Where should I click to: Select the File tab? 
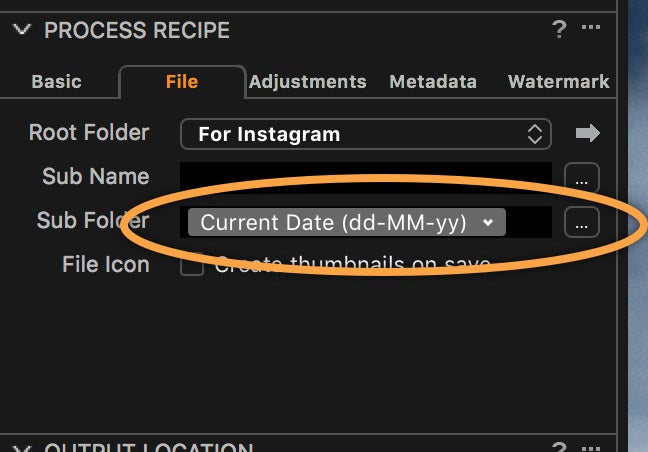tap(182, 81)
